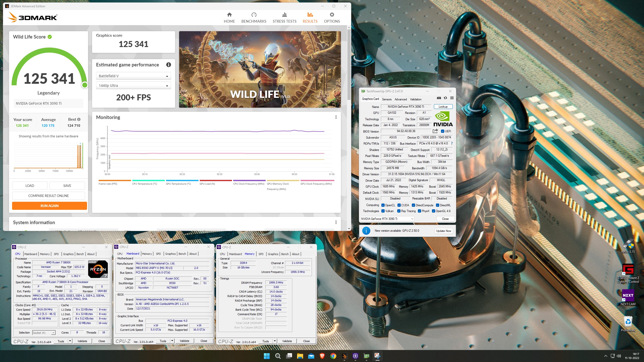Expand Tools dropdown arrow in CPU-Z Mainboard window

pos(172,341)
